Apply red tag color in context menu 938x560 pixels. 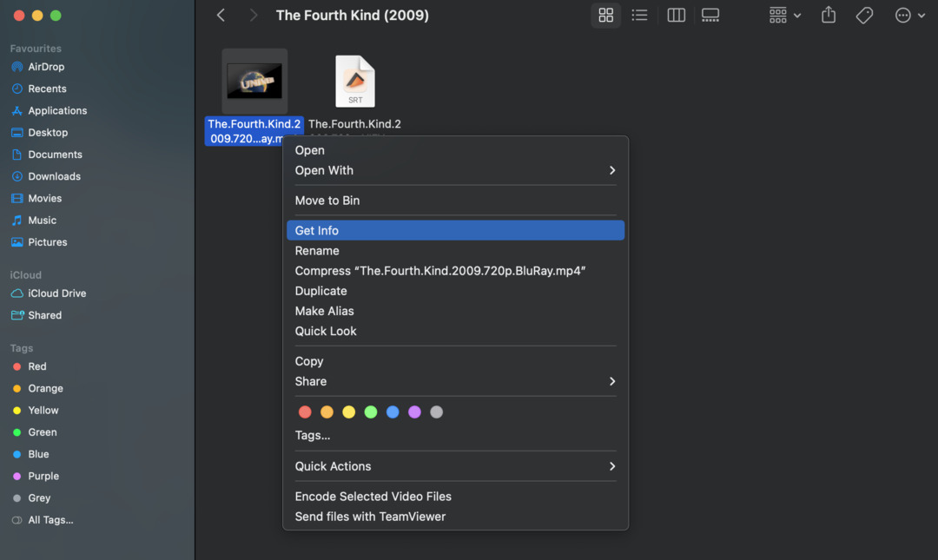305,412
